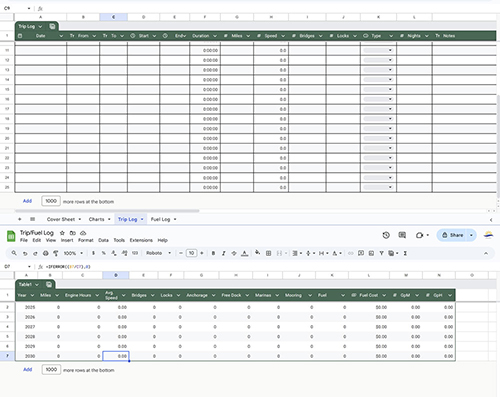
Task: Open the Table1 name dropdown
Action: click(x=37, y=284)
